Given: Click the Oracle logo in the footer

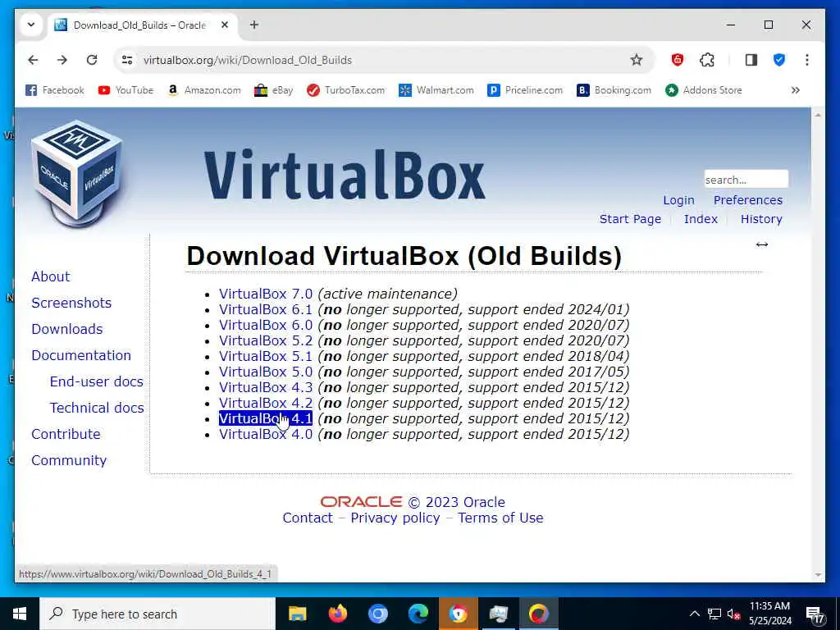Looking at the screenshot, I should coord(361,502).
